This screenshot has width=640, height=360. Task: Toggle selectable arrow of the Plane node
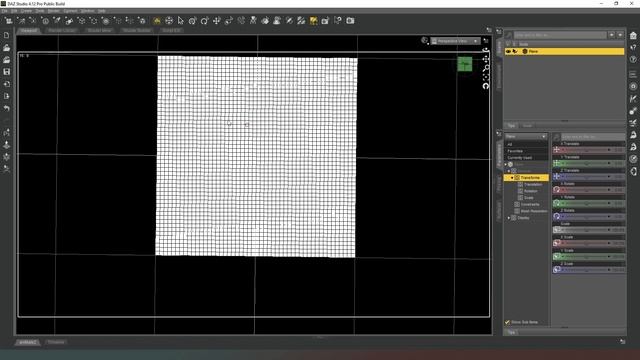tap(515, 51)
